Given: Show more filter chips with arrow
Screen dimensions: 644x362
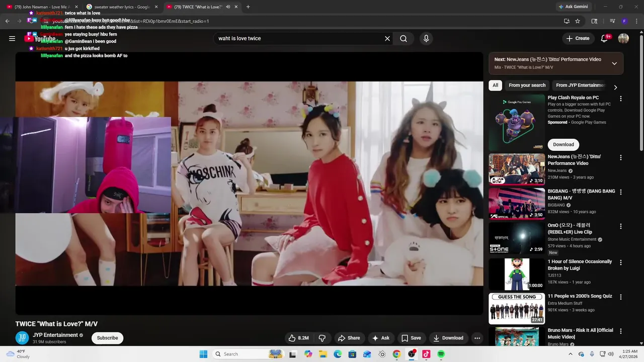Looking at the screenshot, I should (615, 87).
